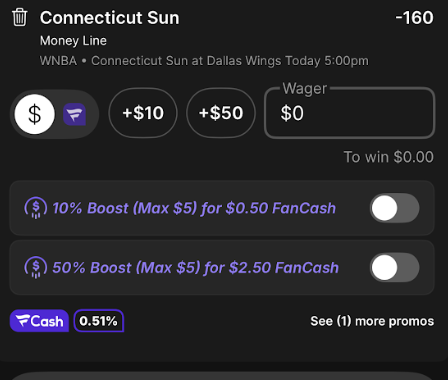Click the WNBA game details line
Image resolution: width=448 pixels, height=380 pixels.
(204, 61)
